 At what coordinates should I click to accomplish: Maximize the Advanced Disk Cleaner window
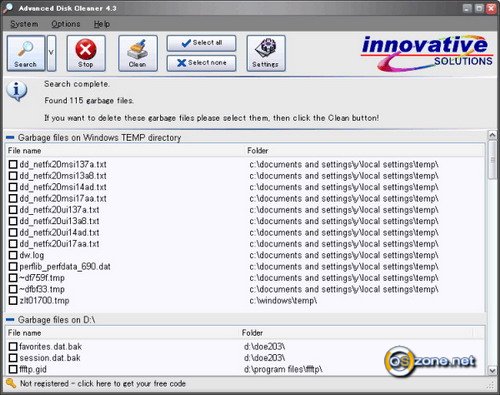pos(479,8)
